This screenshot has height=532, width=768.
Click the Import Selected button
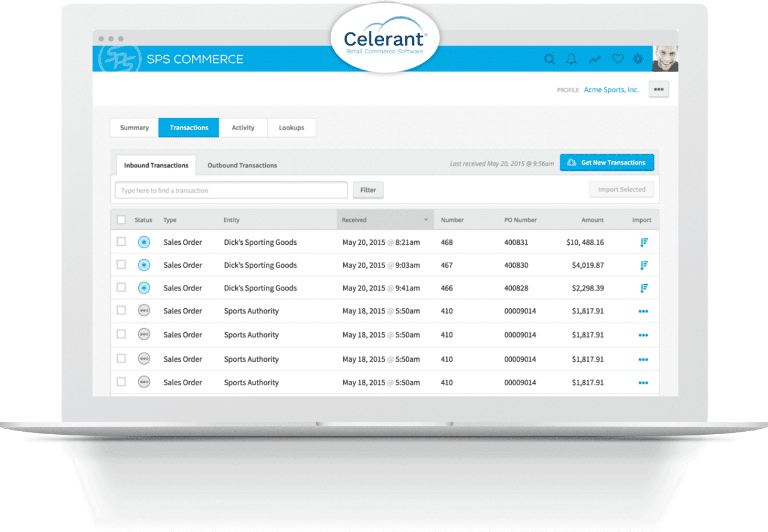tap(622, 190)
